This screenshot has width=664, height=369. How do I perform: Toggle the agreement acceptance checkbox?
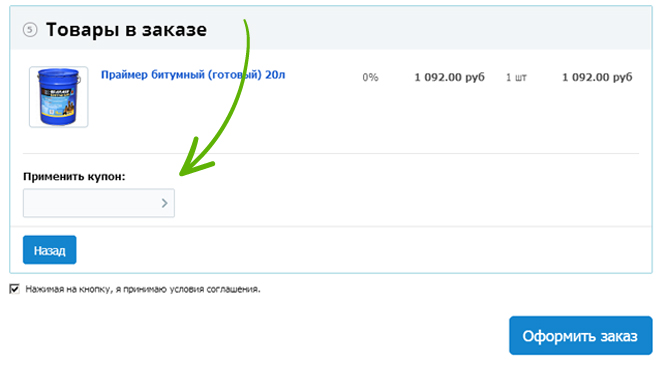(x=14, y=289)
